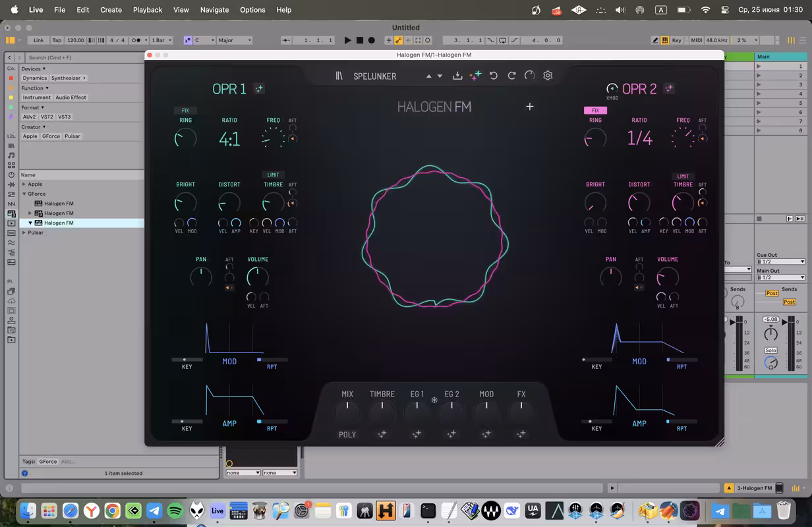The width and height of the screenshot is (812, 527).
Task: Click the OPR 2 MOD envelope RPT slider
Action: pyautogui.click(x=682, y=360)
